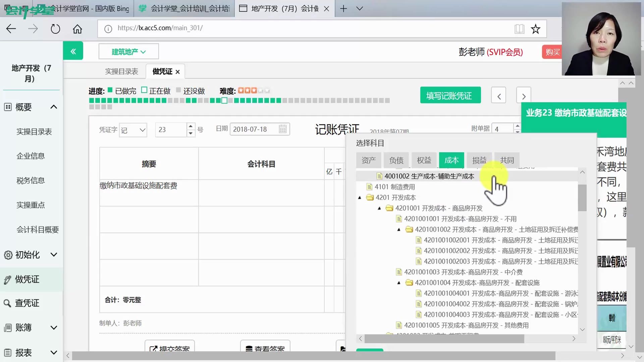This screenshot has width=644, height=362.
Task: Click the 查凭证 magnifier icon
Action: [7, 303]
